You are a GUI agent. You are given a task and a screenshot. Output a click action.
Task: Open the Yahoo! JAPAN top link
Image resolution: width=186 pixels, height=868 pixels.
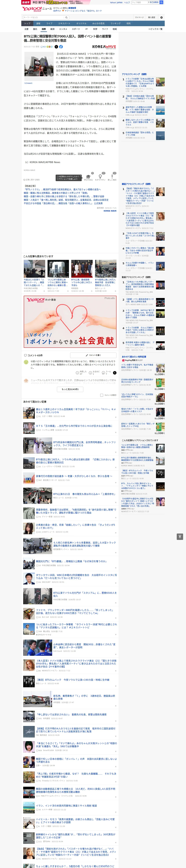coord(116,2)
